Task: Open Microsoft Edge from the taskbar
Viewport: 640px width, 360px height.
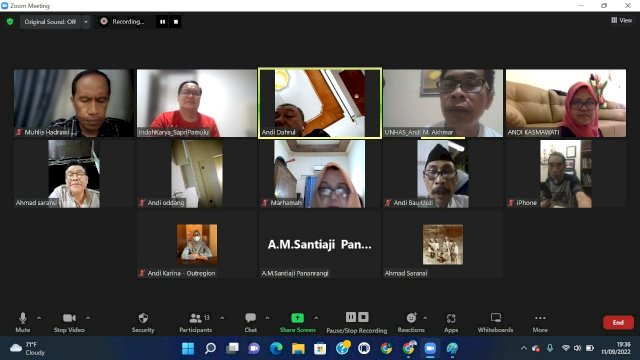Action: [x=276, y=348]
